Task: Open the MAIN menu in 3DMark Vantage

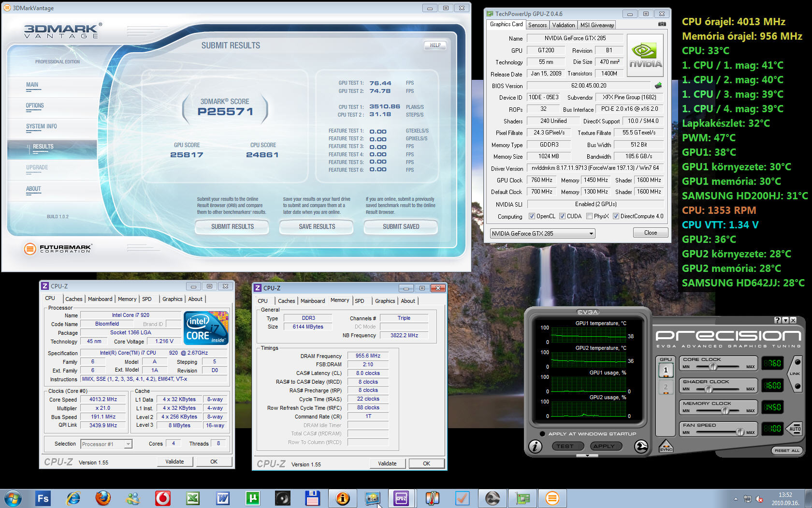Action: [x=32, y=85]
